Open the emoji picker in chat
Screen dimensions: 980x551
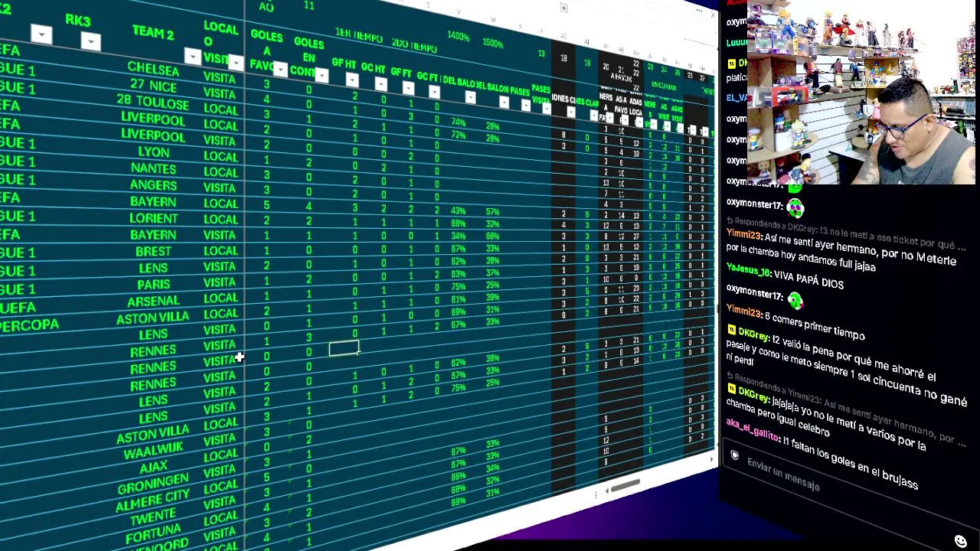pos(961,542)
